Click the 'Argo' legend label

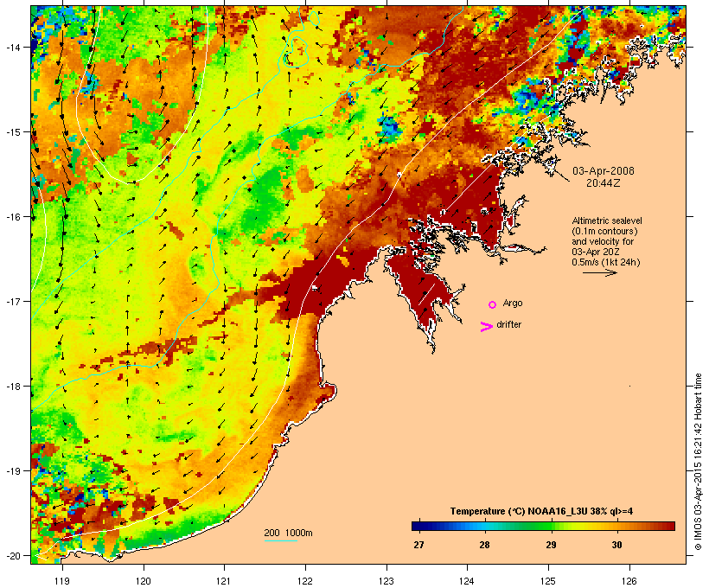coord(513,303)
